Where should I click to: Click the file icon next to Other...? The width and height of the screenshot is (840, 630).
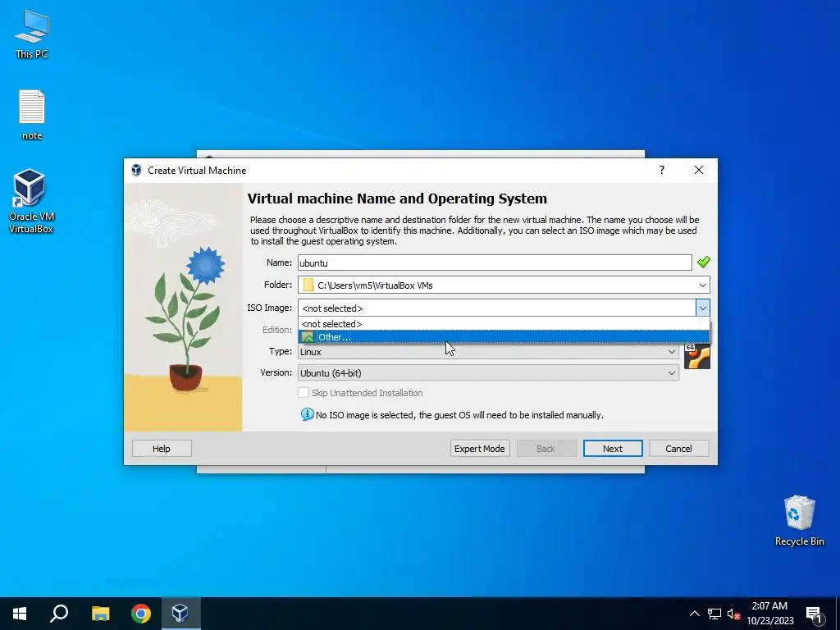308,337
